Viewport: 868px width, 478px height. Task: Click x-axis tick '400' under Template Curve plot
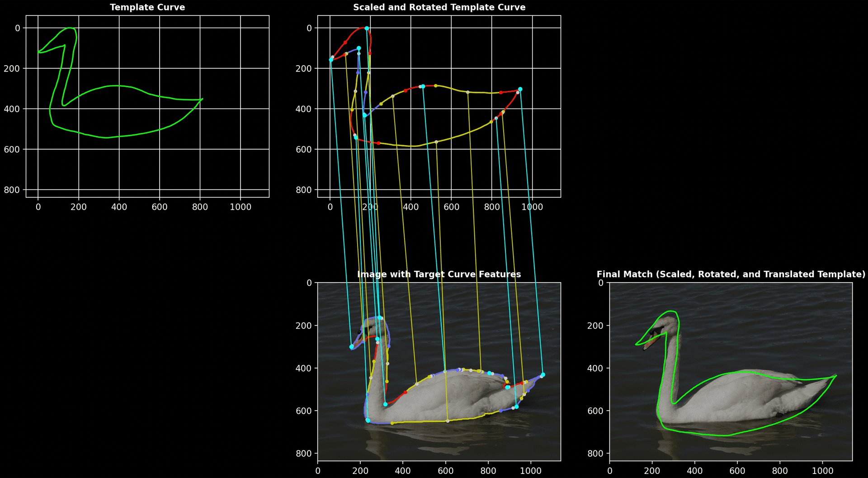[119, 207]
